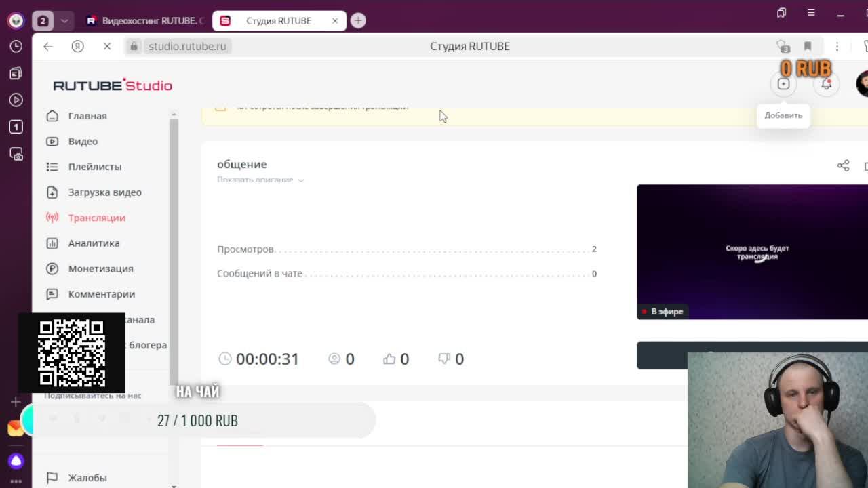Bookmark this page with the flag icon
This screenshot has width=868, height=488.
[x=808, y=46]
